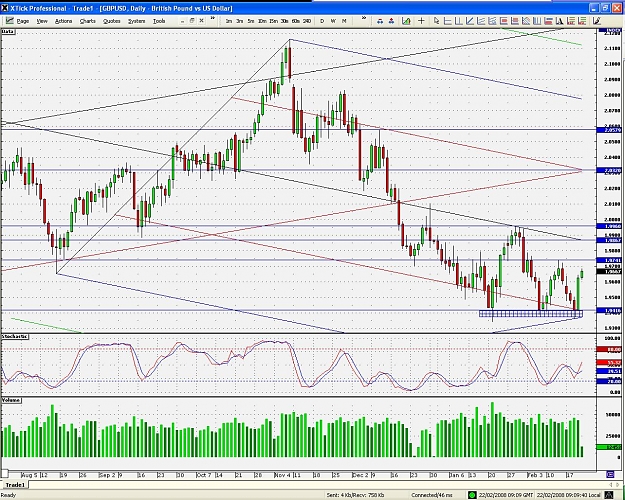Screen dimensions: 625x500
Task: Select the fan lines drawing tool
Action: [526, 21]
